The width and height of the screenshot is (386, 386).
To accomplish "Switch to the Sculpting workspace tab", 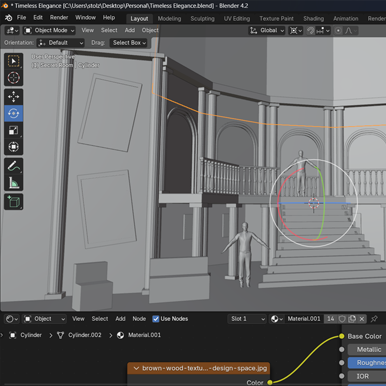I will (202, 19).
